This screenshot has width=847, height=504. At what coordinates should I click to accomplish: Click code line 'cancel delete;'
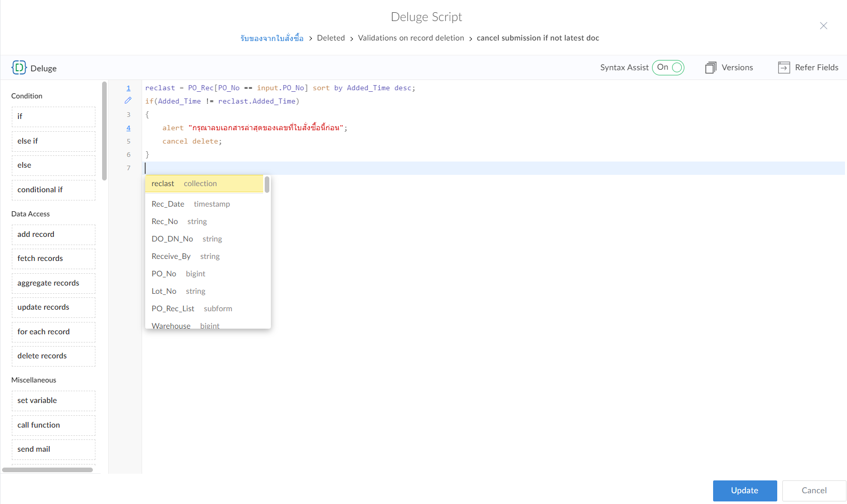tap(192, 142)
